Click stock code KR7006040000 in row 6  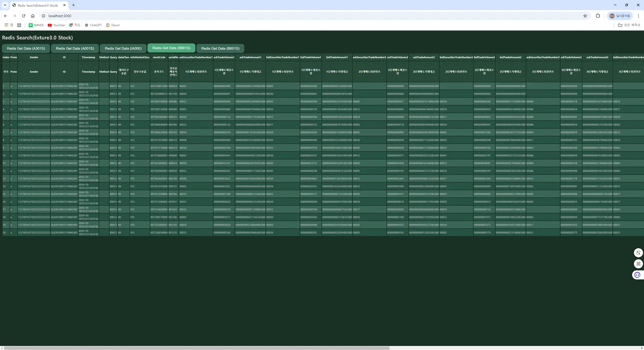pos(159,125)
